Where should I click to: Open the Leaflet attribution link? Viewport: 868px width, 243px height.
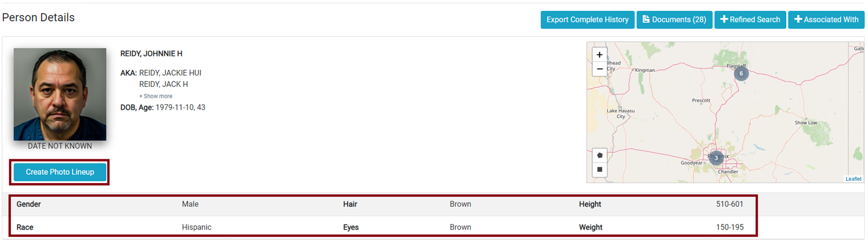(853, 179)
